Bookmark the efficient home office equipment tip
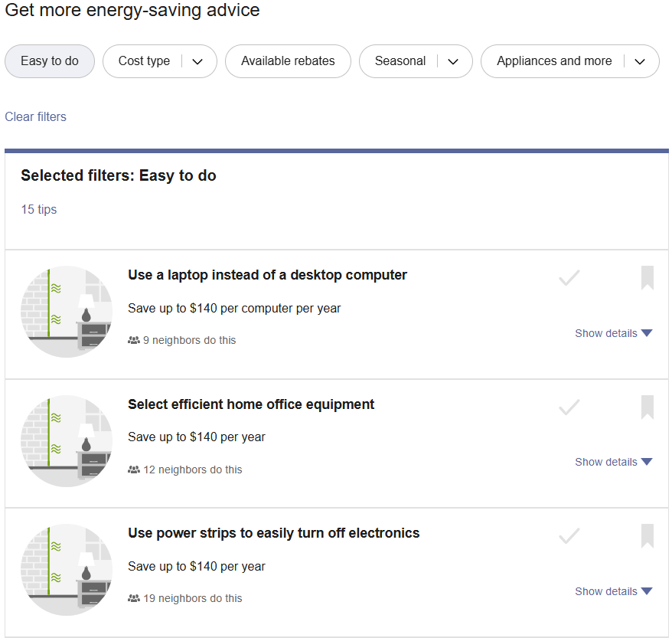672x638 pixels. coord(647,407)
